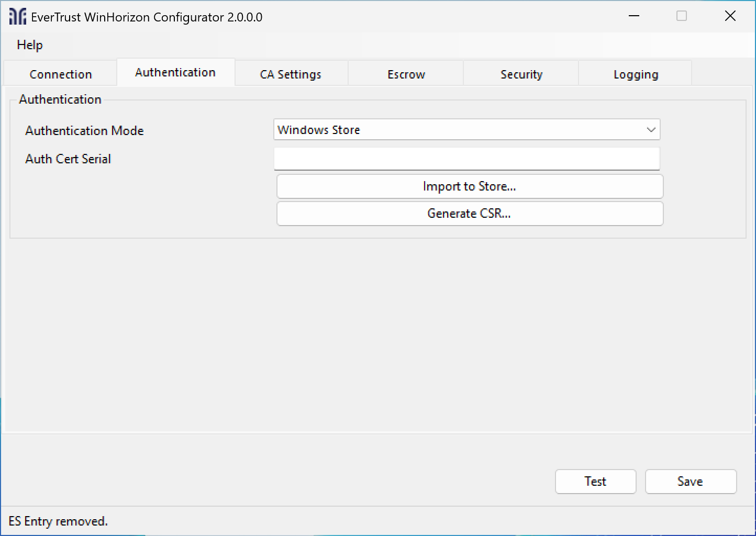Minimize the Configurator window

coord(634,16)
